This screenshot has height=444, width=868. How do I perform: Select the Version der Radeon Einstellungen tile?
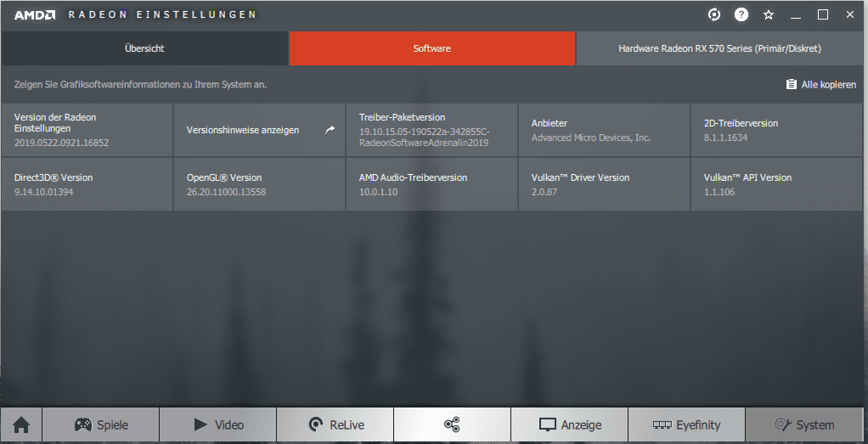[87, 130]
